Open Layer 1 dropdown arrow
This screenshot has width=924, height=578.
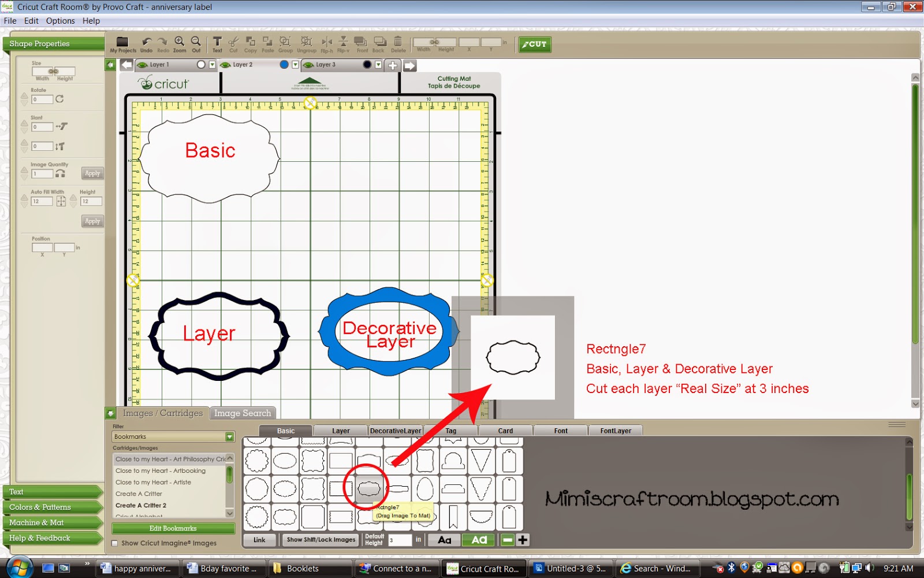pos(212,65)
